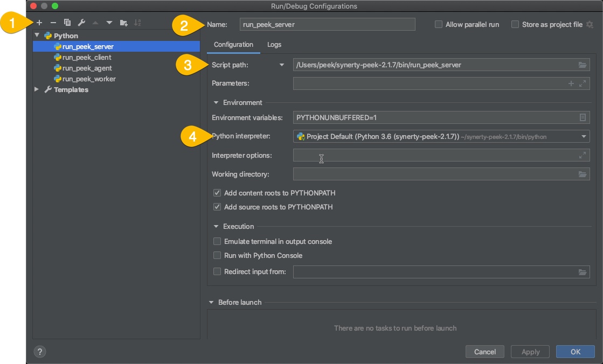Move the configuration up with the up arrow
This screenshot has width=603, height=364.
click(x=95, y=23)
